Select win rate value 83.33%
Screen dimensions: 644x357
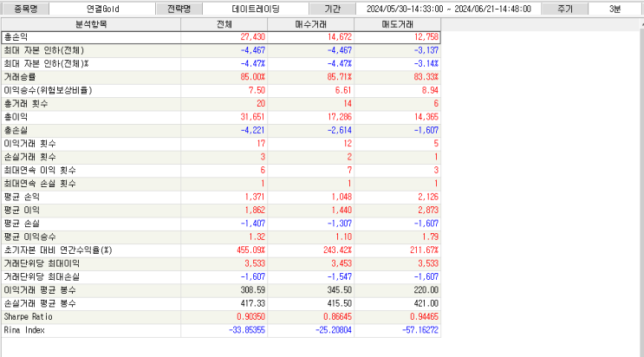(x=426, y=77)
